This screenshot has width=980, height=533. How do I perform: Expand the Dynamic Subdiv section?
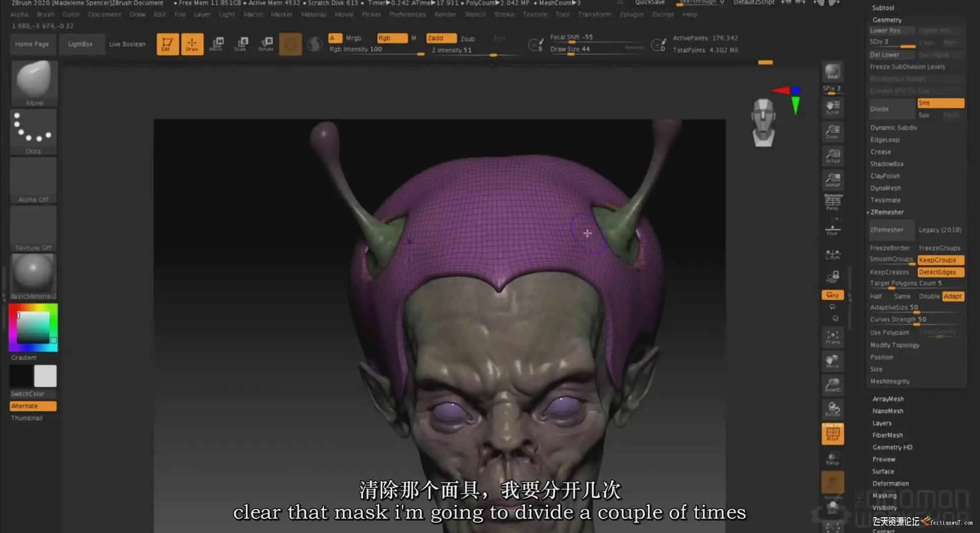tap(894, 127)
